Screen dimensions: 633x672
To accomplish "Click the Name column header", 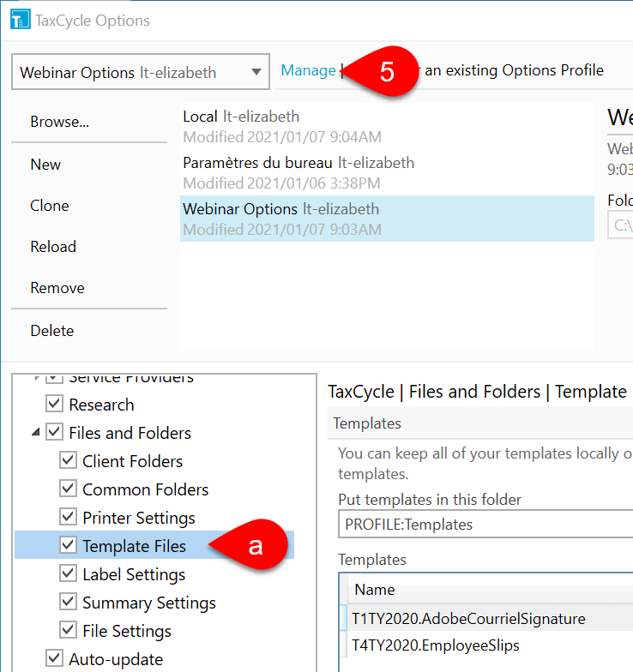I will coord(374,590).
